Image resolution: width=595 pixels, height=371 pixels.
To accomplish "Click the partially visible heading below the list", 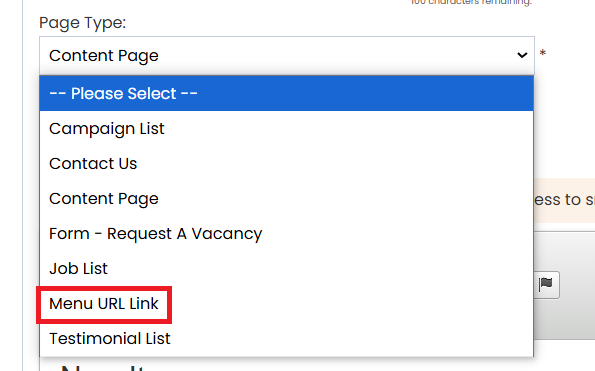I will click(x=102, y=367).
